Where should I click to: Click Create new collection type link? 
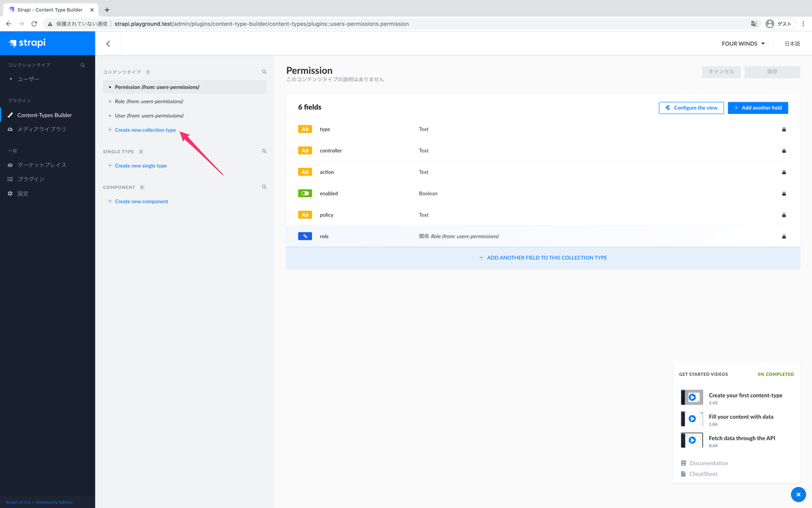[x=145, y=129]
